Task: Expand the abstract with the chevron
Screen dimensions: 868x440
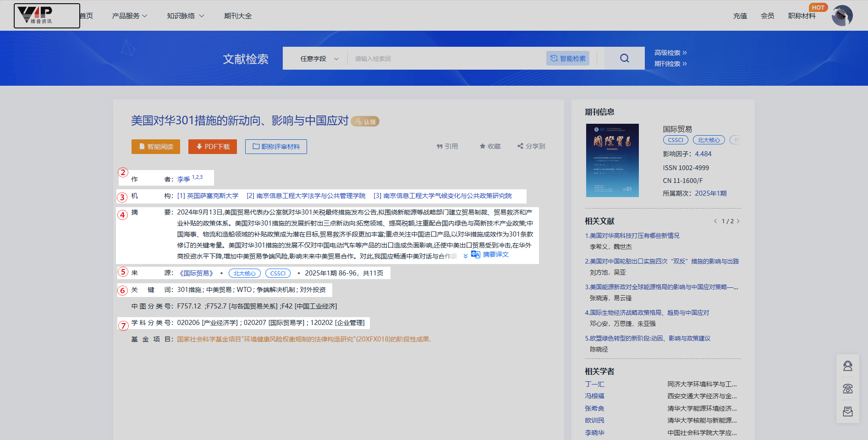Action: (x=466, y=256)
